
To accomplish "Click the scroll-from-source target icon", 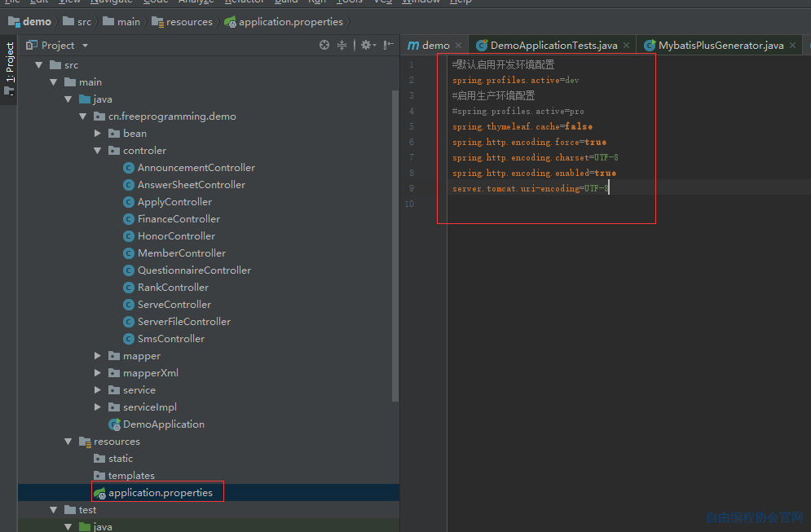I will tap(324, 45).
